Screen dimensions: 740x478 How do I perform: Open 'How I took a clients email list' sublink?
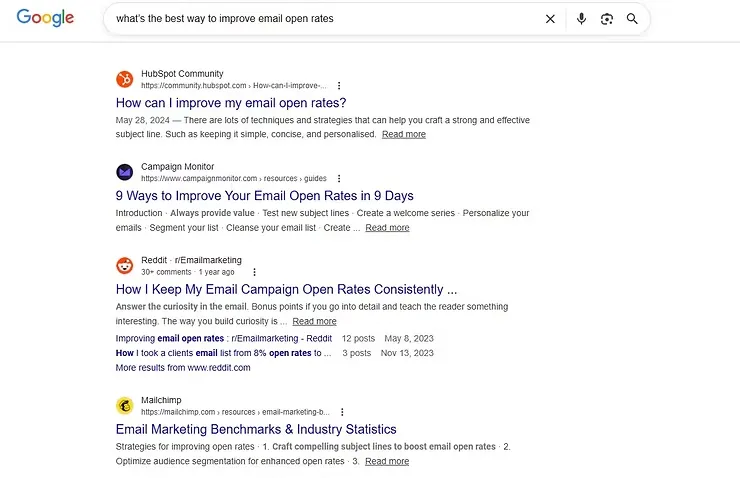point(223,353)
